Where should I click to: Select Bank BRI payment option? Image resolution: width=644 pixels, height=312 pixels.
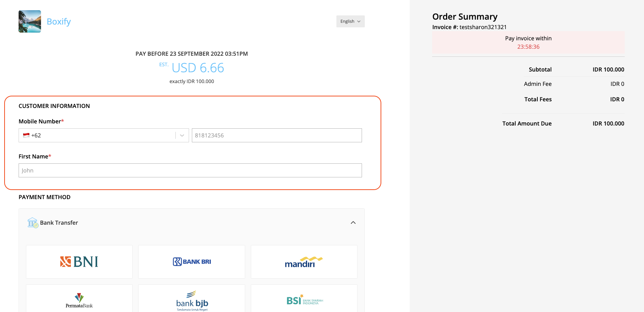(192, 262)
